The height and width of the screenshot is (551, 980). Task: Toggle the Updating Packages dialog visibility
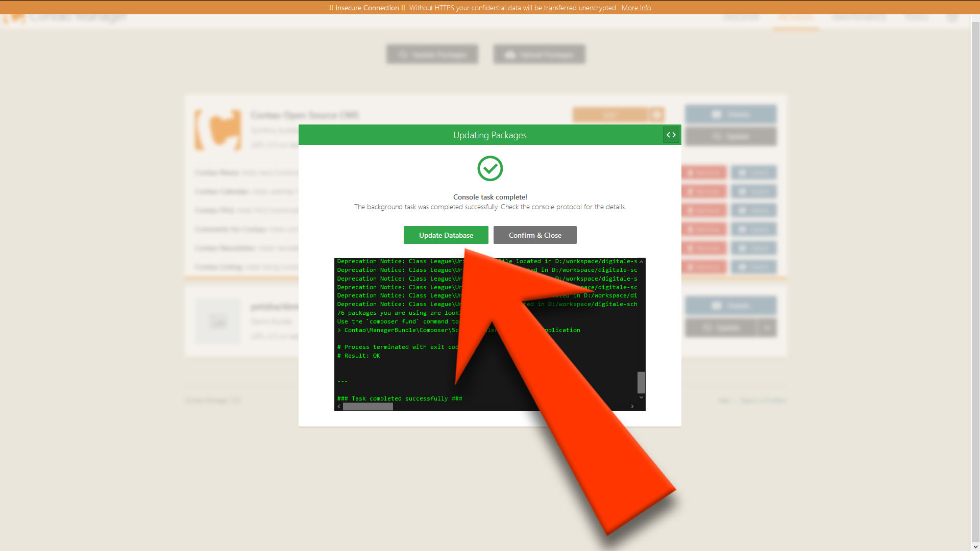(671, 135)
